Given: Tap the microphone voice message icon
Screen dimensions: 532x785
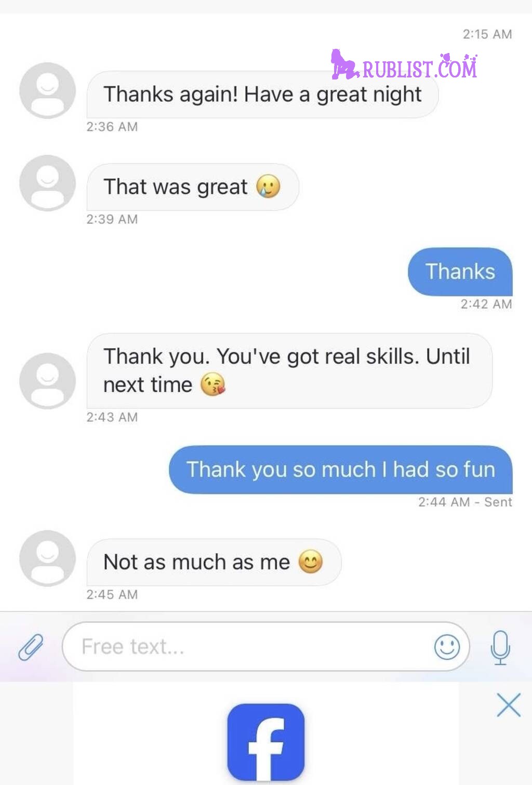Looking at the screenshot, I should [500, 647].
